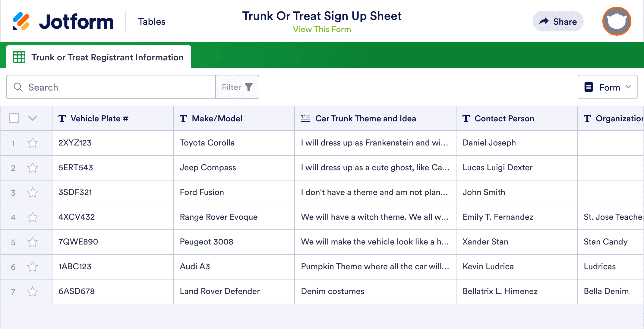Click the Jotform logo icon
The image size is (644, 329).
coord(21,21)
